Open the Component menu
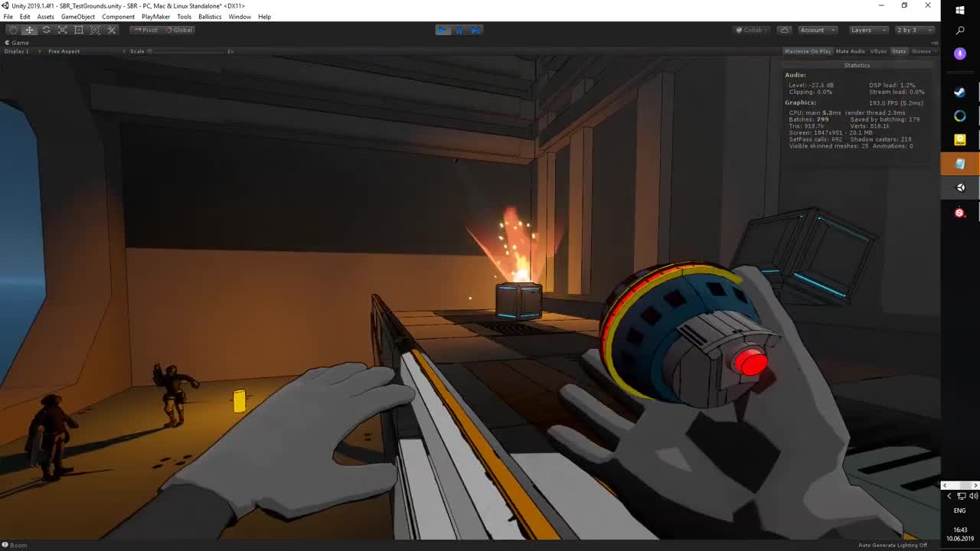980x551 pixels. click(118, 17)
